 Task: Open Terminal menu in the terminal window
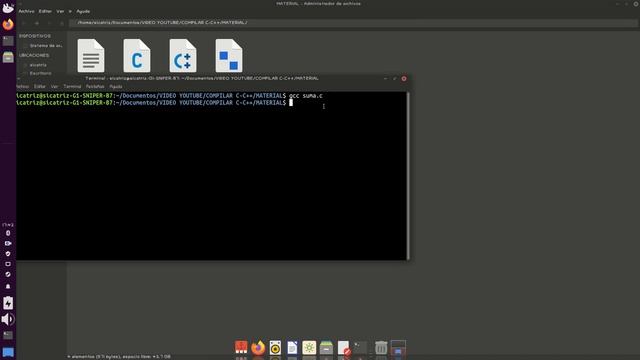point(72,87)
